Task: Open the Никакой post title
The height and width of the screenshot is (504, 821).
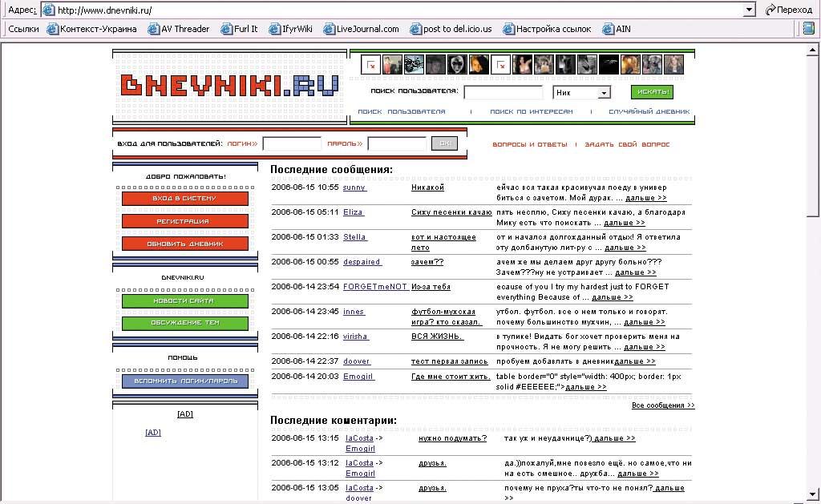Action: [x=428, y=187]
